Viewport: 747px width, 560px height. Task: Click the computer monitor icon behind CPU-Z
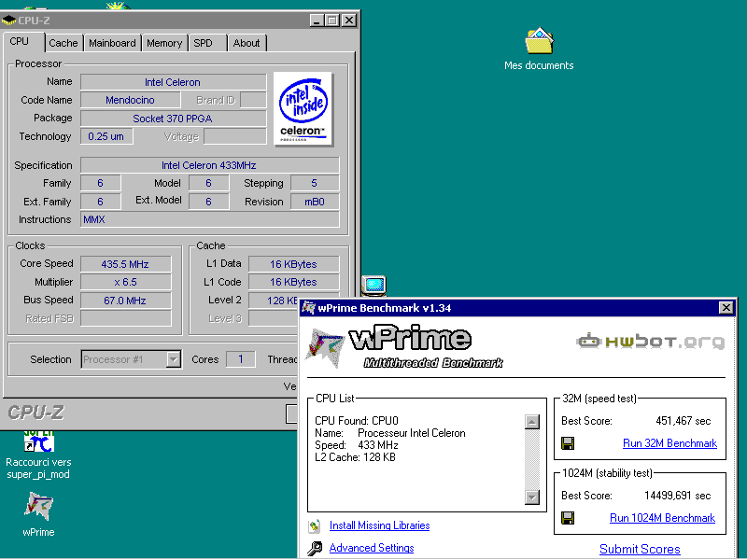[374, 286]
